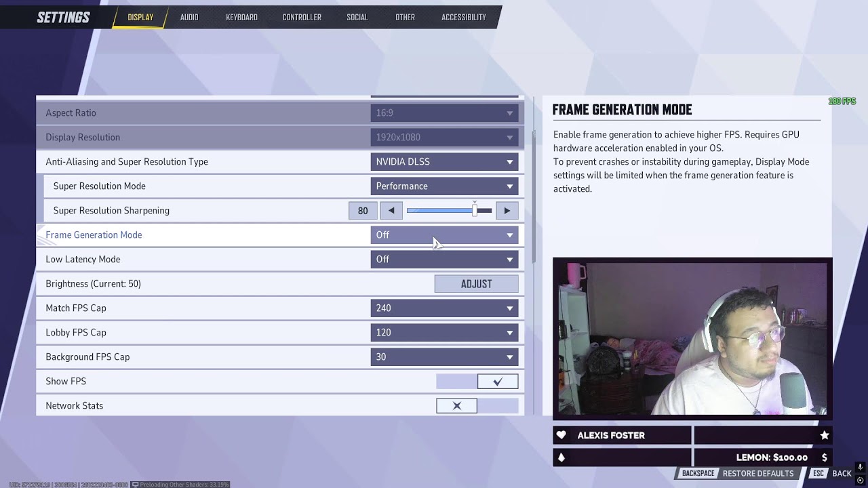Screen dimensions: 868x488
Task: Click the green FPS counter readout
Action: tap(842, 102)
